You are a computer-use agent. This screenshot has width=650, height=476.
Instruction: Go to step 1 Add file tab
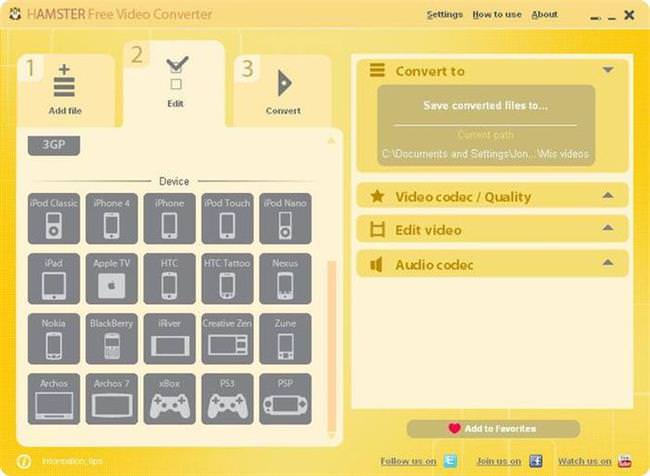click(x=65, y=90)
